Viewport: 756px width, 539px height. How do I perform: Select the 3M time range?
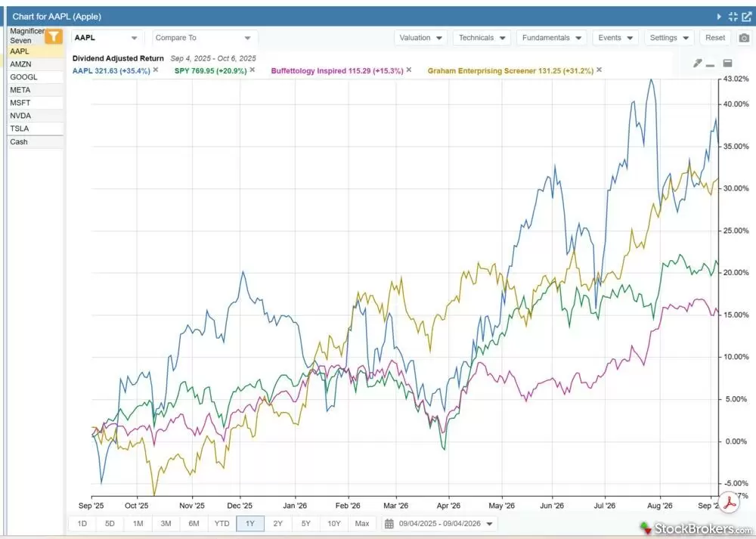click(166, 524)
